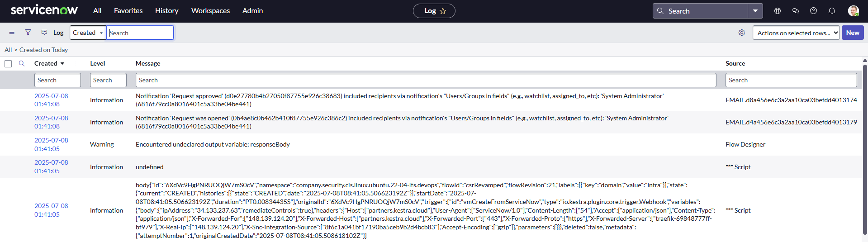Focus the global Search field

click(700, 11)
